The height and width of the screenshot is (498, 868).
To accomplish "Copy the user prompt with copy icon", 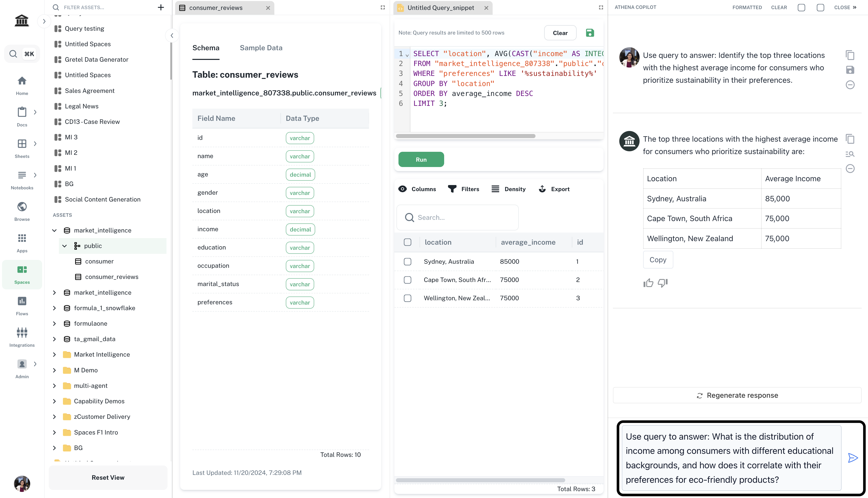I will click(850, 55).
